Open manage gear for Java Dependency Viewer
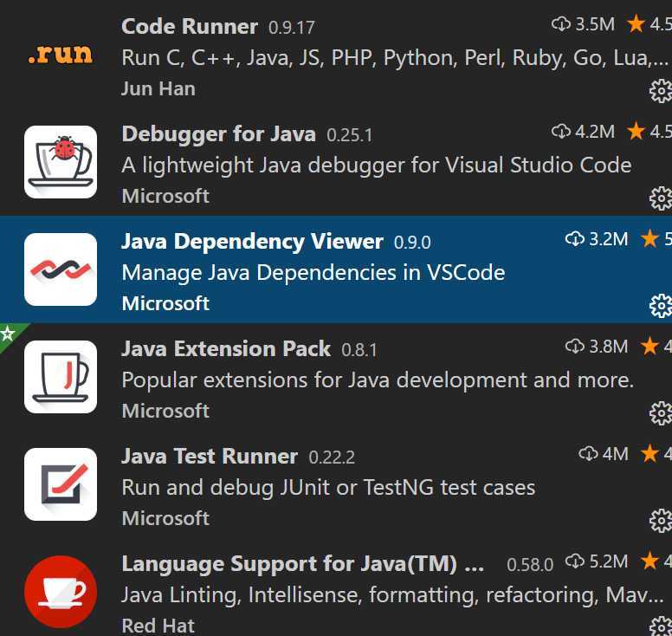 point(661,306)
